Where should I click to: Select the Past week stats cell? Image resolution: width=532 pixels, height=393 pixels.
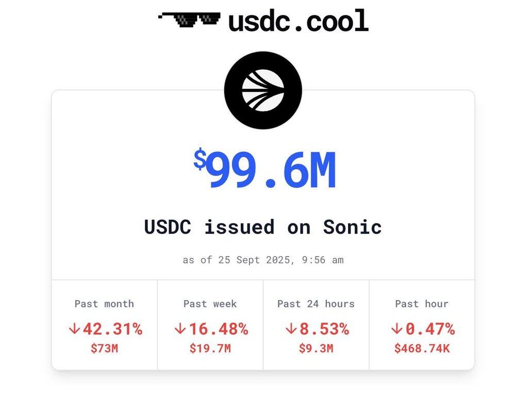[210, 325]
